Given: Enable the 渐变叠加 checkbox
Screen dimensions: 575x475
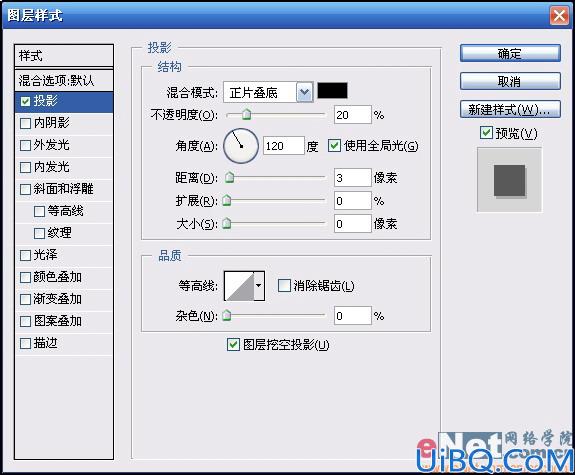Looking at the screenshot, I should pyautogui.click(x=25, y=299).
